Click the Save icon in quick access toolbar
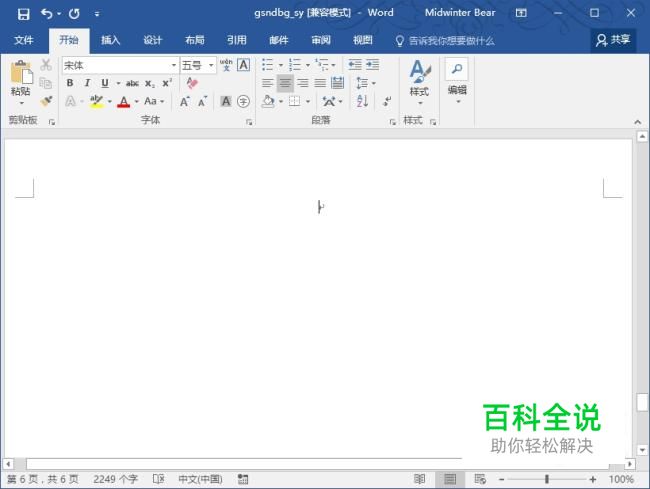 (x=24, y=14)
